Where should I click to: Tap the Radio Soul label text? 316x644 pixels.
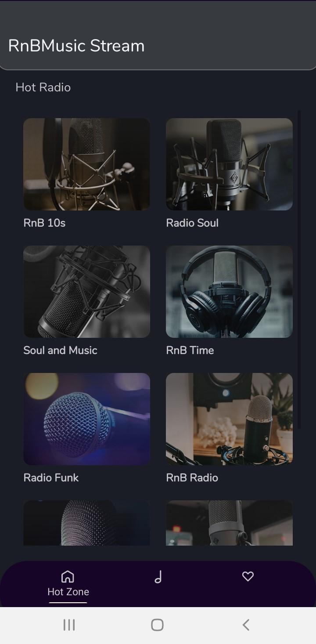pos(192,223)
